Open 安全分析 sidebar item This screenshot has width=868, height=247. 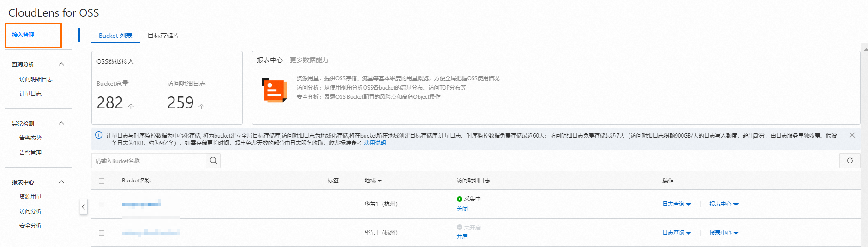pos(30,226)
